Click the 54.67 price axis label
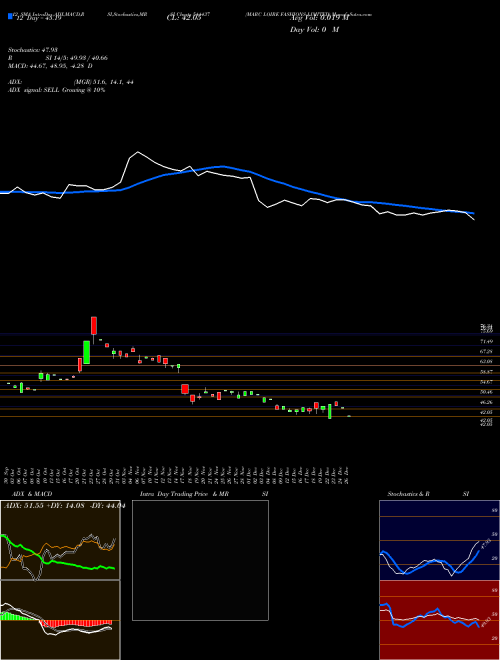 point(486,382)
